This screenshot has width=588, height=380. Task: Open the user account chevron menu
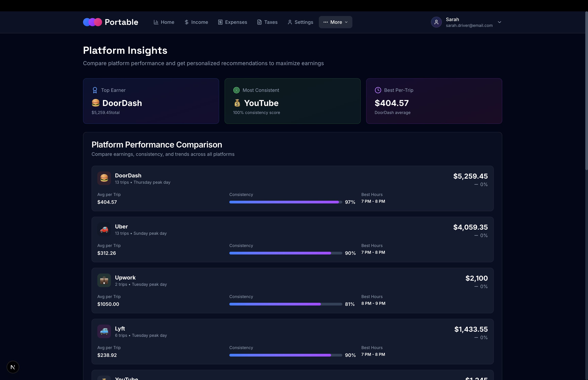[x=499, y=22]
